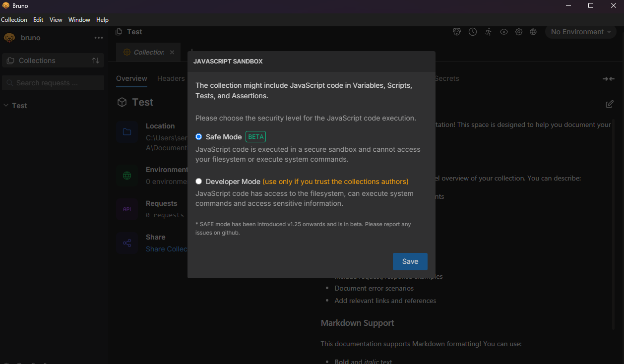Open the Window menu
Screen dimensions: 624x364
click(x=79, y=20)
